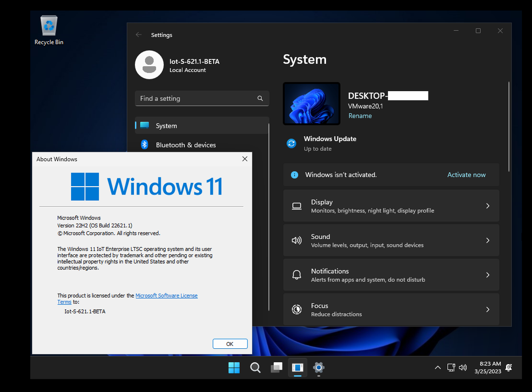
Task: Click the info icon beside activation notice
Action: tap(295, 174)
